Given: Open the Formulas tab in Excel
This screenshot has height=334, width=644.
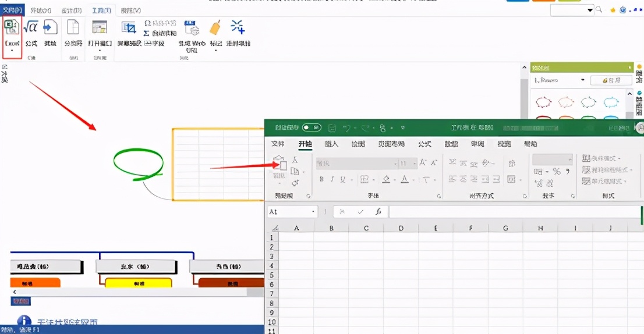Looking at the screenshot, I should [x=424, y=144].
